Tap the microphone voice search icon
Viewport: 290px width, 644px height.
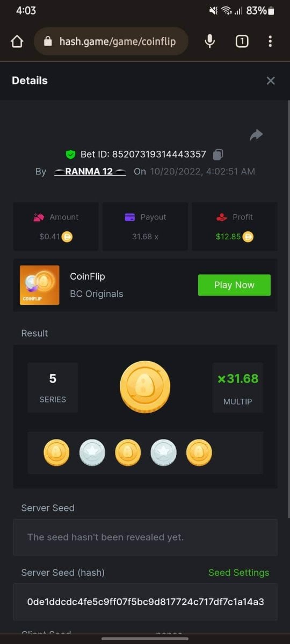(x=210, y=41)
